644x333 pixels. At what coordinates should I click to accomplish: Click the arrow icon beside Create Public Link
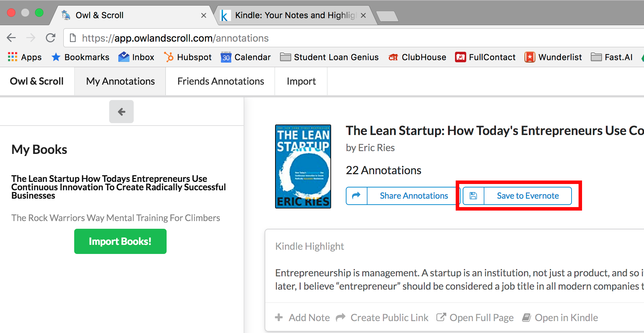point(341,317)
